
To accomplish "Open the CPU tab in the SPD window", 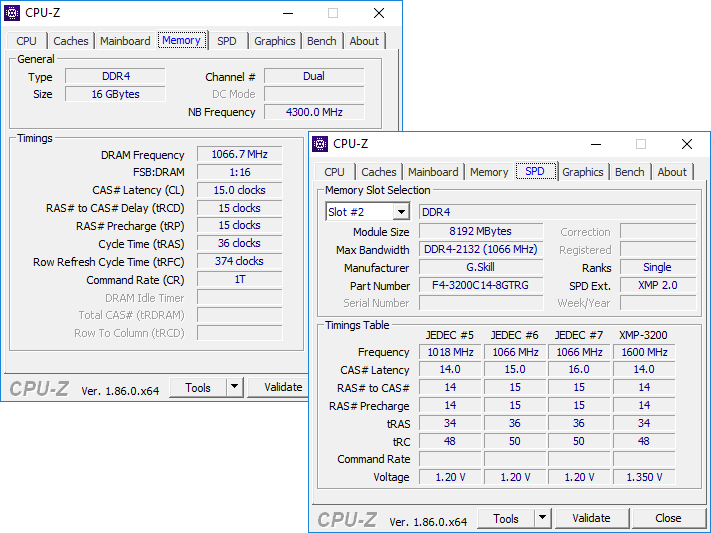I will tap(335, 172).
